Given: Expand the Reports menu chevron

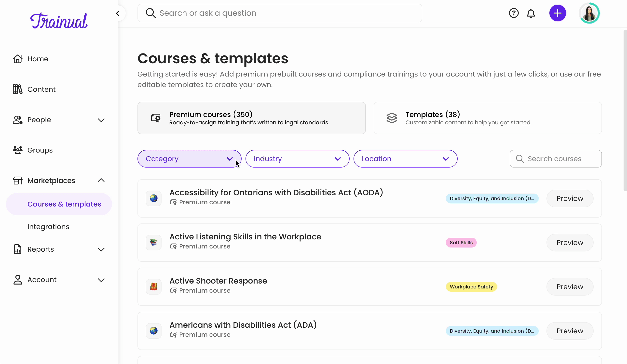Looking at the screenshot, I should coord(101,250).
